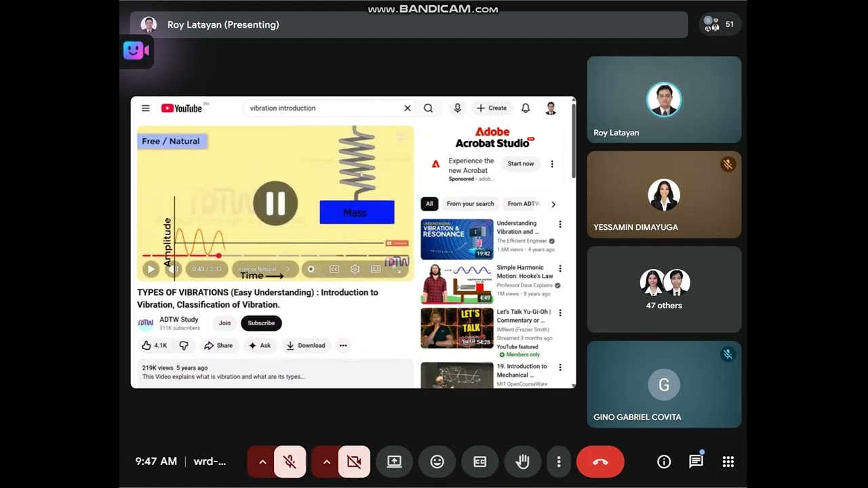Viewport: 868px width, 488px height.
Task: Open the 'Free or Natural' chapter chip
Action: pos(265,269)
